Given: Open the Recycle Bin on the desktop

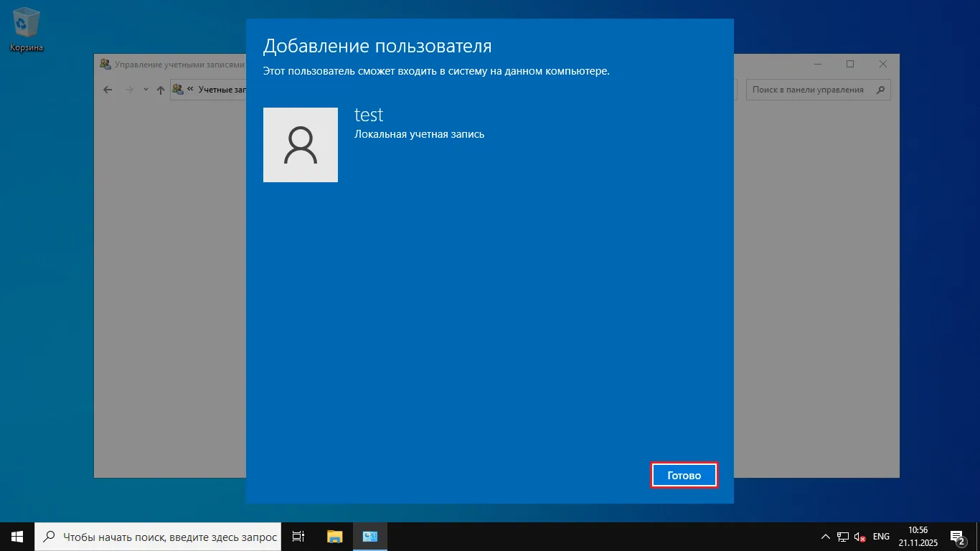Looking at the screenshot, I should point(25,23).
